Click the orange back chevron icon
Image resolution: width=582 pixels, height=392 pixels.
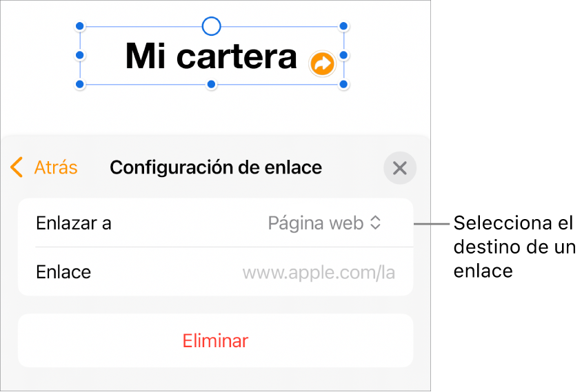17,167
